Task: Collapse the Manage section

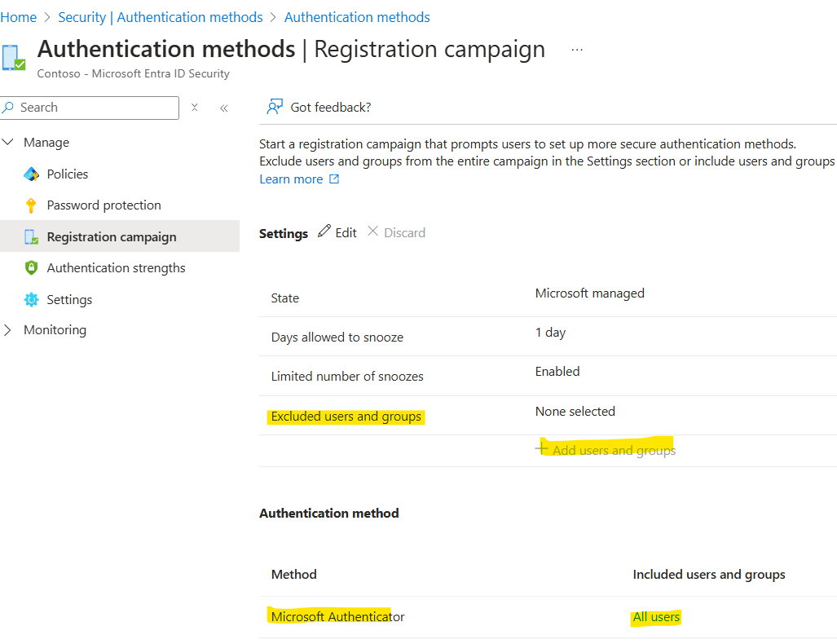Action: pyautogui.click(x=9, y=143)
